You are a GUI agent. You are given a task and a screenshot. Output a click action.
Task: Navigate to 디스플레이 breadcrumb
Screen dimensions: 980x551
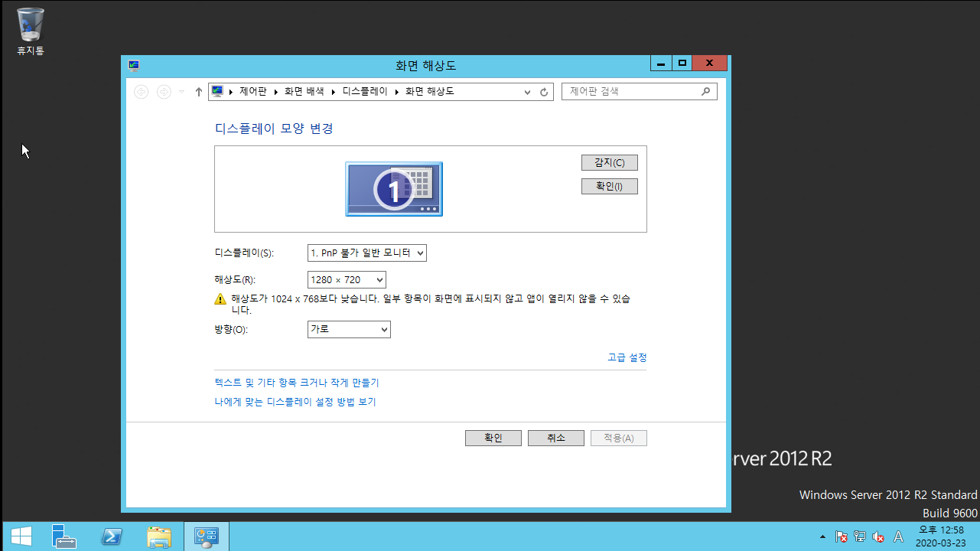coord(365,92)
